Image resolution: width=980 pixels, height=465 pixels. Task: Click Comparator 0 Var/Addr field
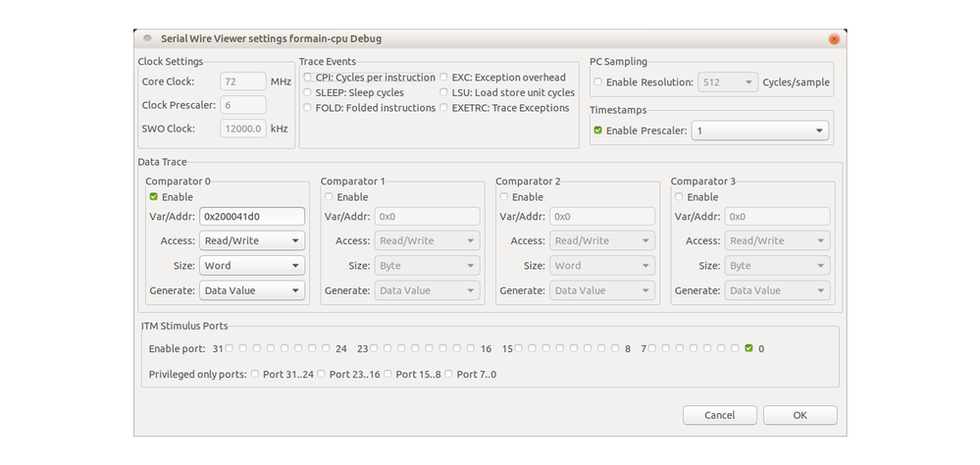tap(252, 216)
